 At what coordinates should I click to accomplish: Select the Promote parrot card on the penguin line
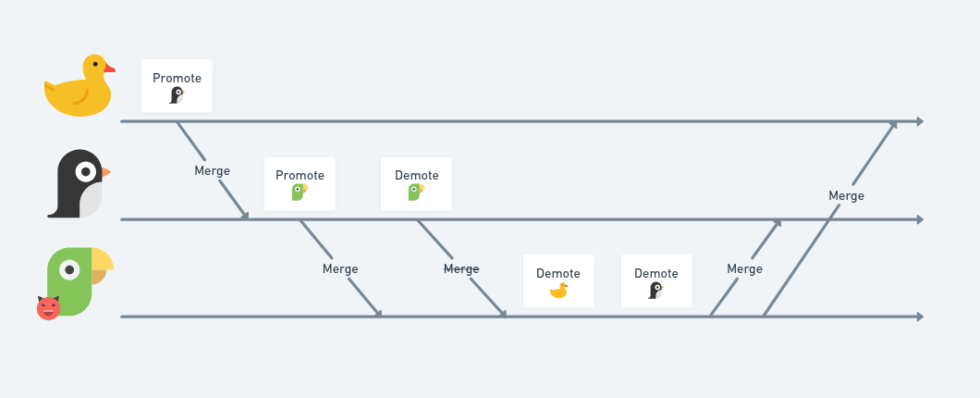pyautogui.click(x=300, y=184)
